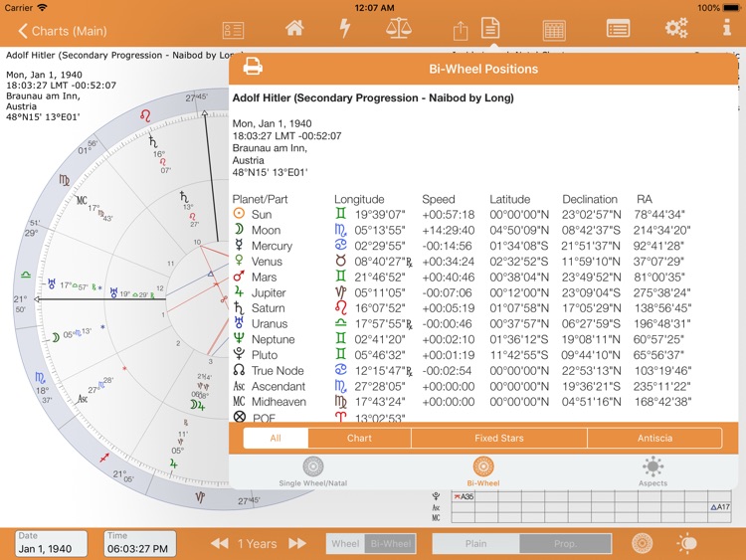Select the Antiscia segment
This screenshot has width=746, height=560.
654,439
